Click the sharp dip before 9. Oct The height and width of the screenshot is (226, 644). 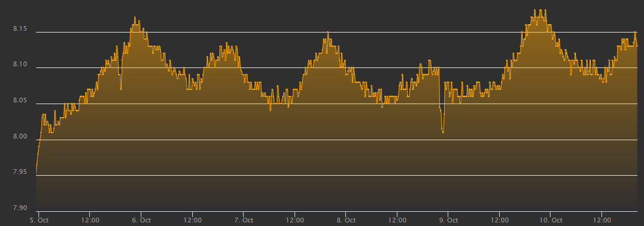(443, 133)
